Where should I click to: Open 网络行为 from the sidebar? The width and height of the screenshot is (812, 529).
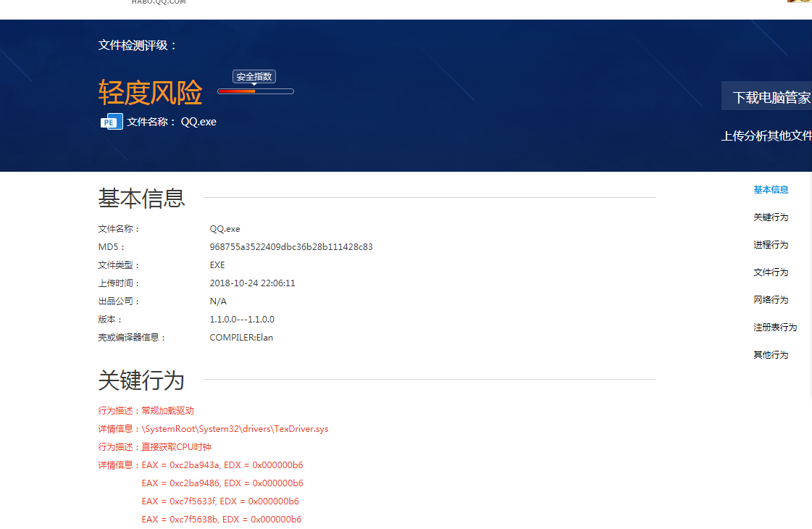tap(771, 300)
